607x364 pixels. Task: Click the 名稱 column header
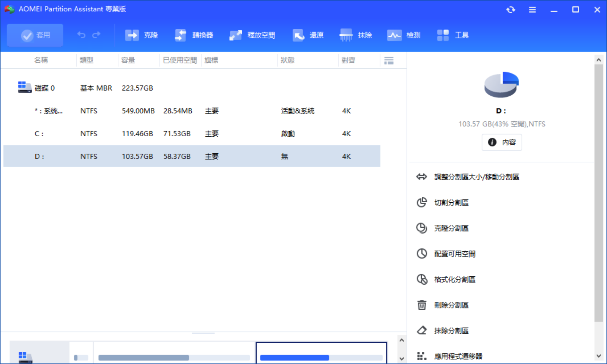point(41,60)
